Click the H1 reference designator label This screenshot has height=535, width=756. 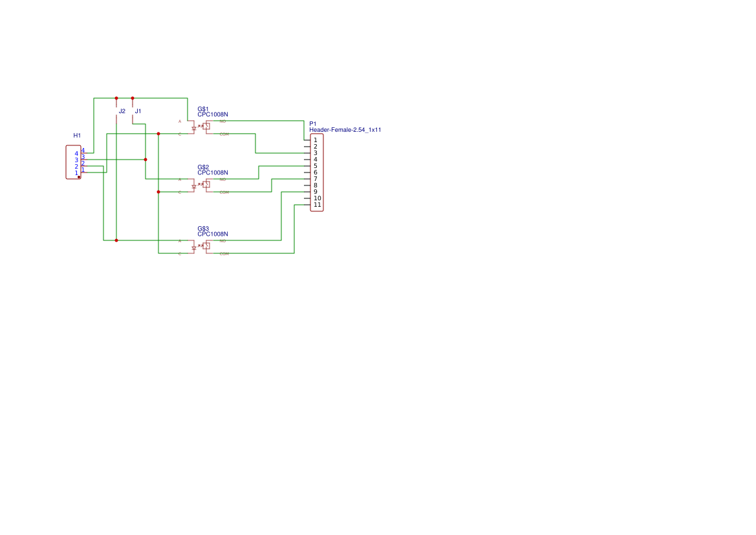pyautogui.click(x=76, y=135)
